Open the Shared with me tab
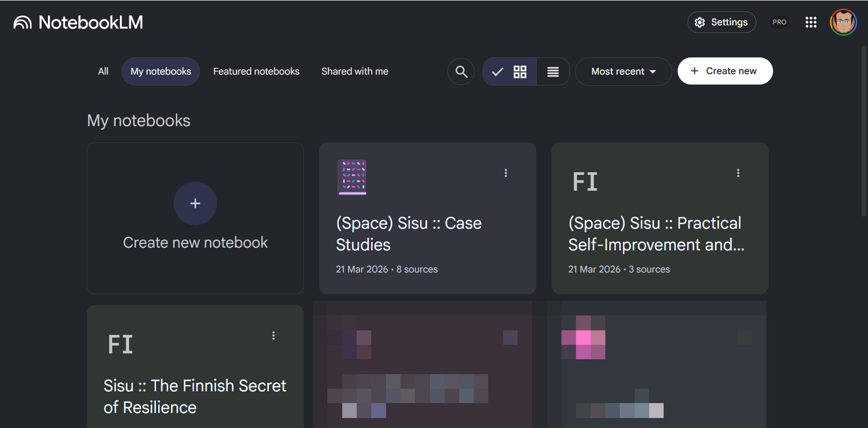Viewport: 868px width, 428px height. [355, 72]
